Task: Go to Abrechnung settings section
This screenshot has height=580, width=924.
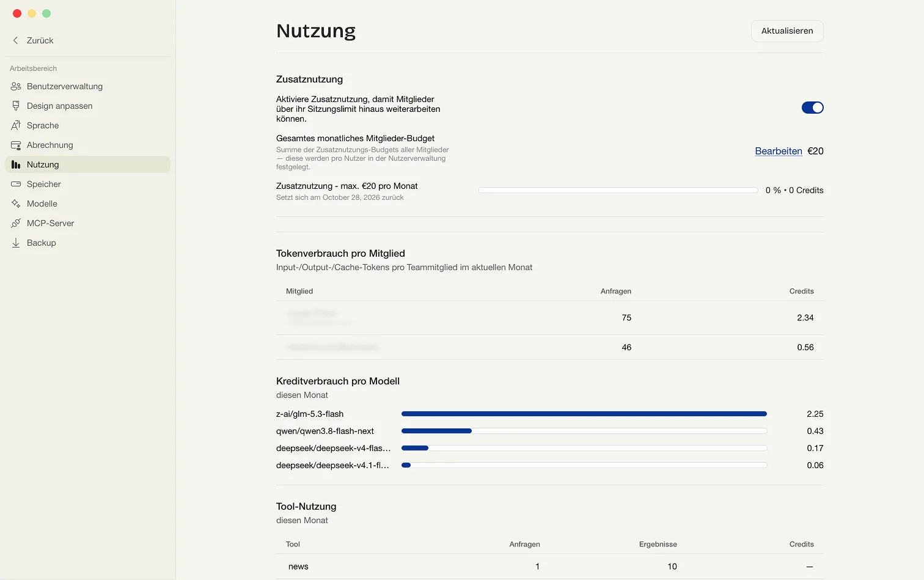Action: [x=88, y=145]
